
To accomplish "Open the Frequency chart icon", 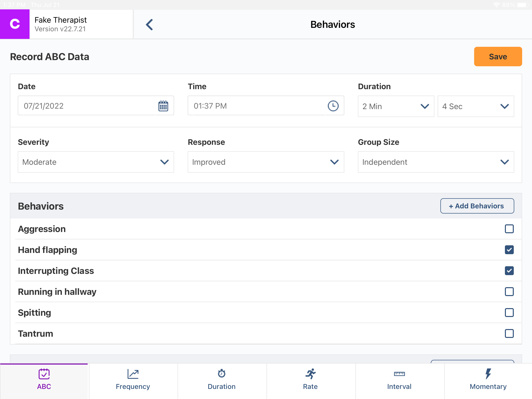I will click(x=133, y=373).
